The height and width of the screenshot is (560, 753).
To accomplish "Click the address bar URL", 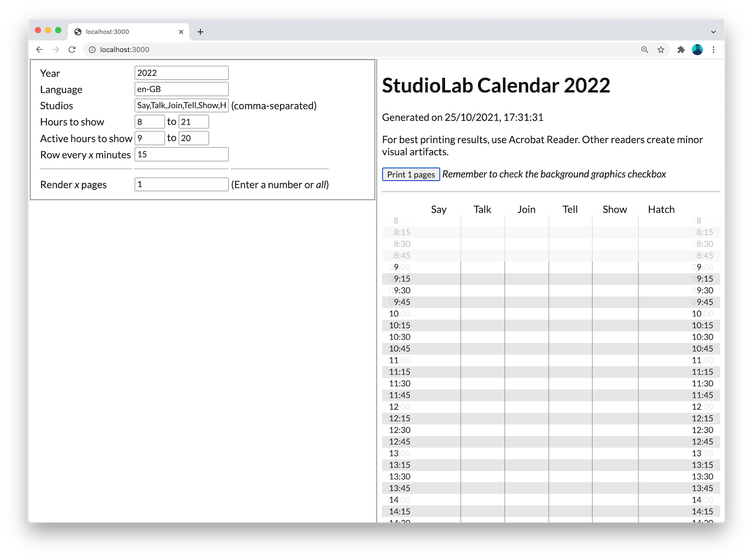I will (x=124, y=50).
